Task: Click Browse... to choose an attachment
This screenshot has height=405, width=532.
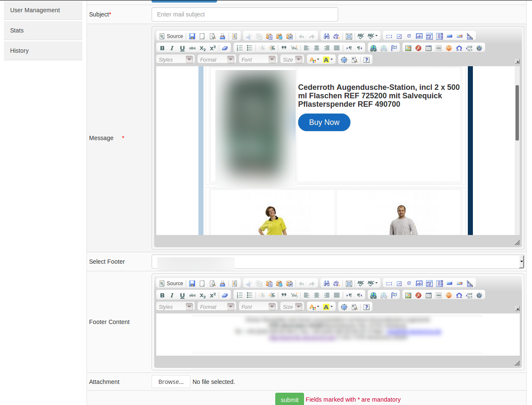Action: tap(171, 382)
